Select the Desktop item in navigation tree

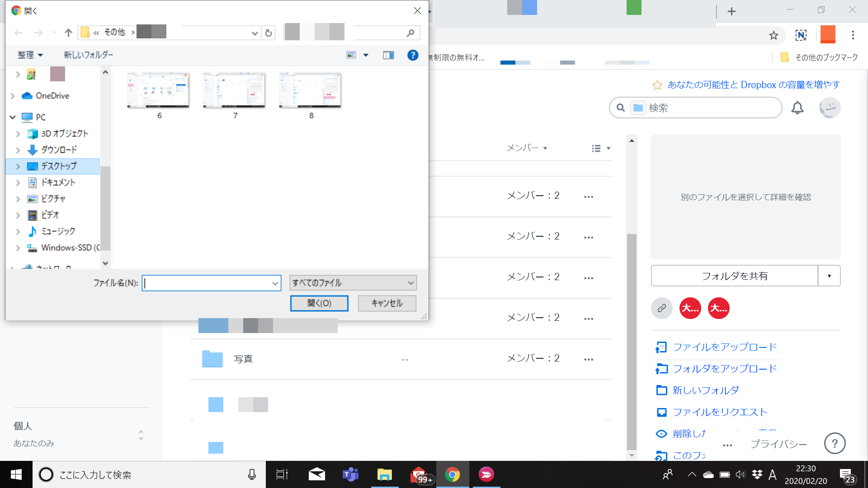click(x=59, y=166)
